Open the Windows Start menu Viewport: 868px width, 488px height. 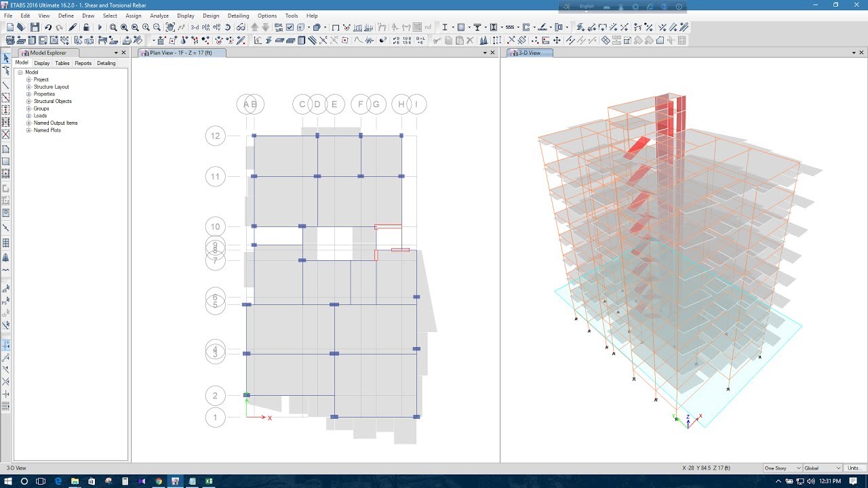click(7, 483)
